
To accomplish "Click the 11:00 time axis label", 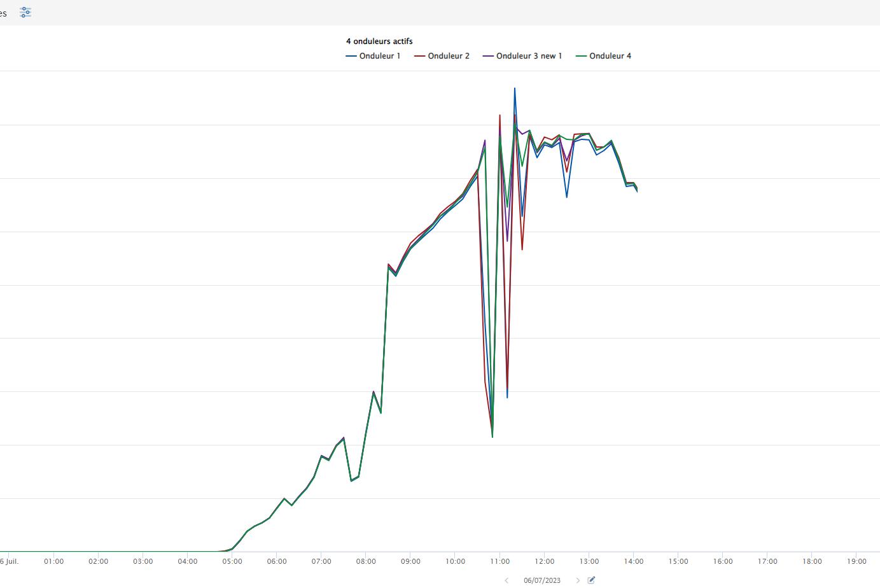I will tap(500, 561).
